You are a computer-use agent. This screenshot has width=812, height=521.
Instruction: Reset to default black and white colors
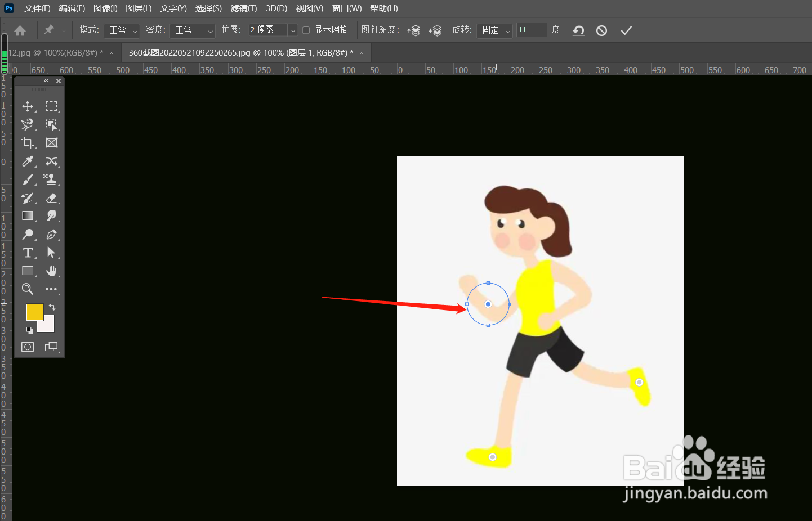(29, 330)
